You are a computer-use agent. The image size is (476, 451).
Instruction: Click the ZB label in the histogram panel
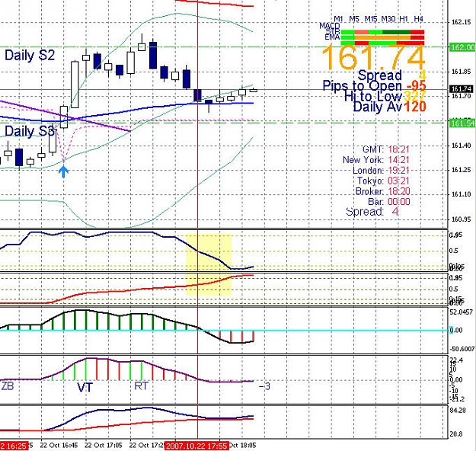pos(8,386)
